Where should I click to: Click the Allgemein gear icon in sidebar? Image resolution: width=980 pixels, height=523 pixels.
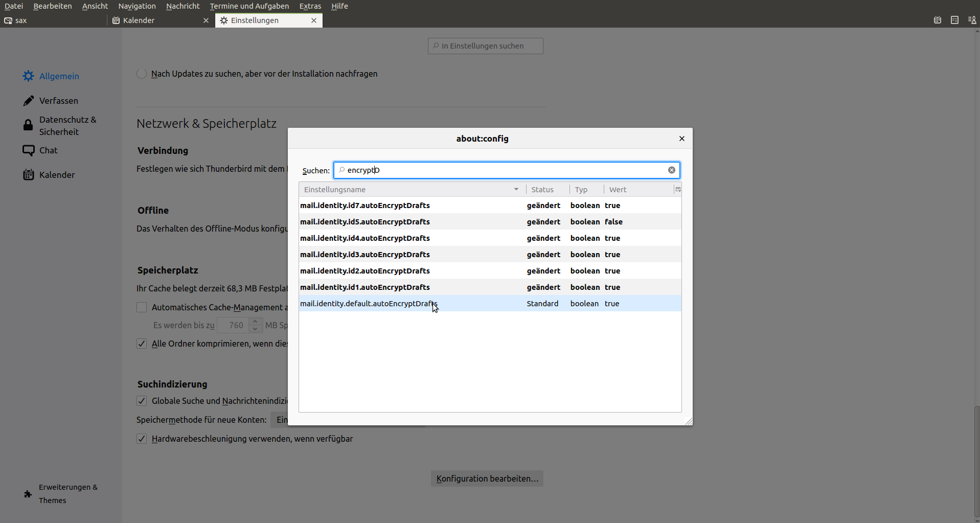pos(28,76)
